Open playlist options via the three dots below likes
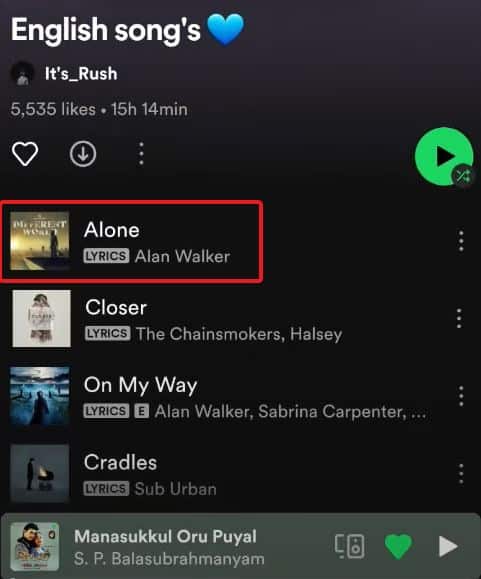Viewport: 481px width, 579px height. pyautogui.click(x=141, y=153)
